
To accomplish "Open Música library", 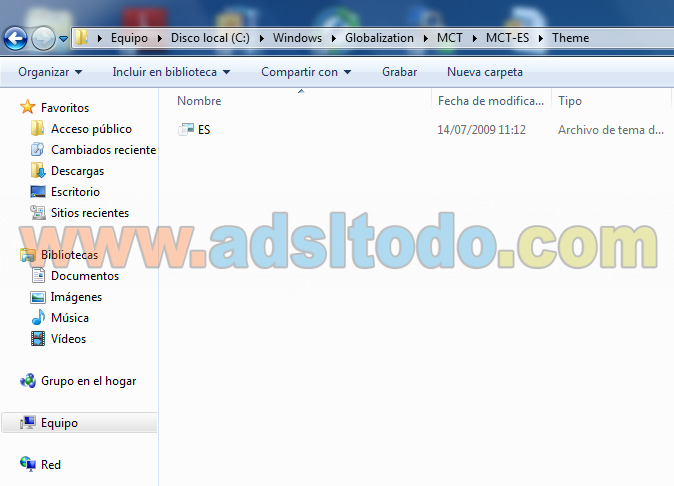I will tap(70, 318).
